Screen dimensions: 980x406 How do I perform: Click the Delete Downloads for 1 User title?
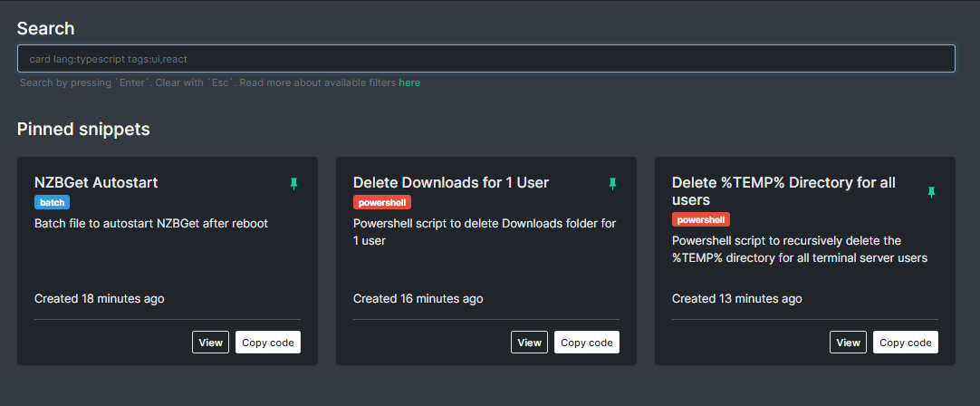(451, 183)
